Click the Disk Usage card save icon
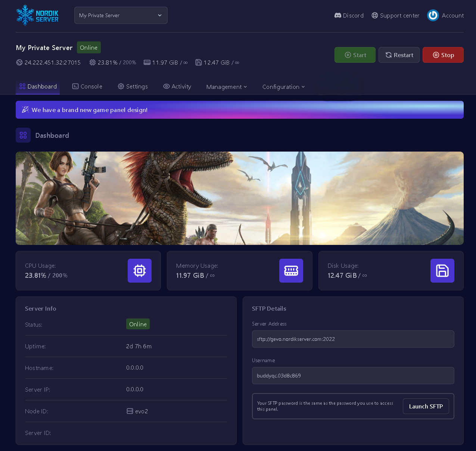This screenshot has width=476, height=451. click(x=442, y=271)
